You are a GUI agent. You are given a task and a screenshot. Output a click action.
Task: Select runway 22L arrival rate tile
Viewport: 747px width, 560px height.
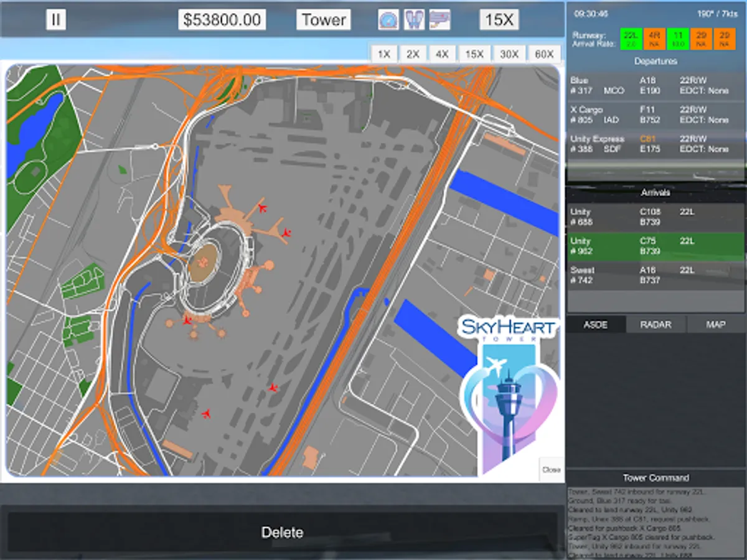631,39
